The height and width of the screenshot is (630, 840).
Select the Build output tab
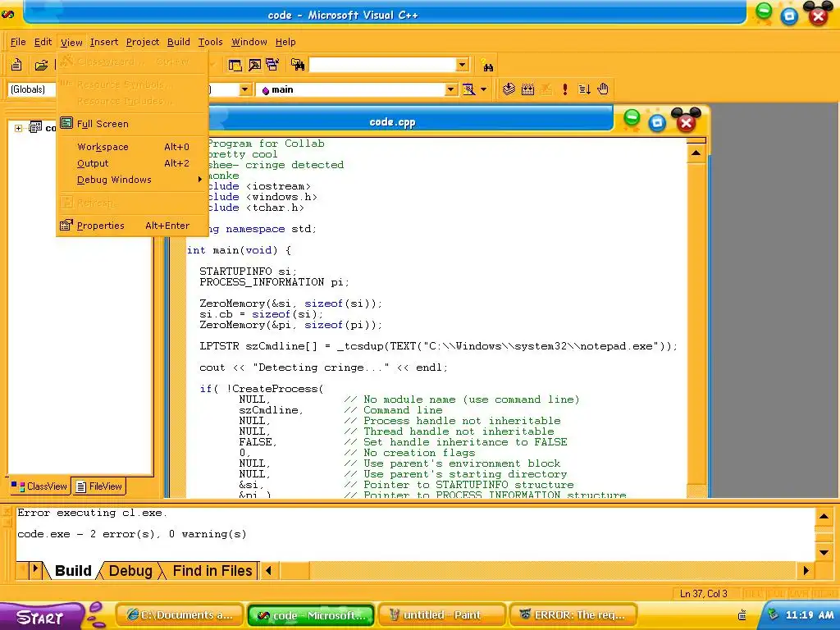coord(73,571)
